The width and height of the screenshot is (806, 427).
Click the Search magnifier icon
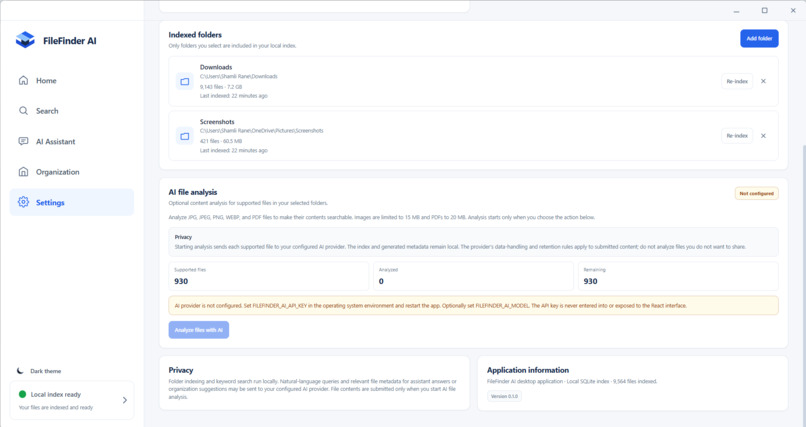23,110
